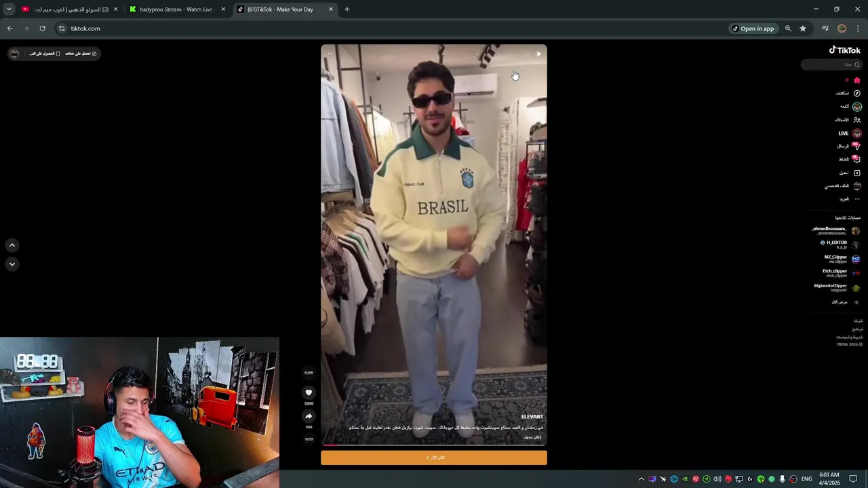
Task: Open the Windows notification center
Action: 853,479
